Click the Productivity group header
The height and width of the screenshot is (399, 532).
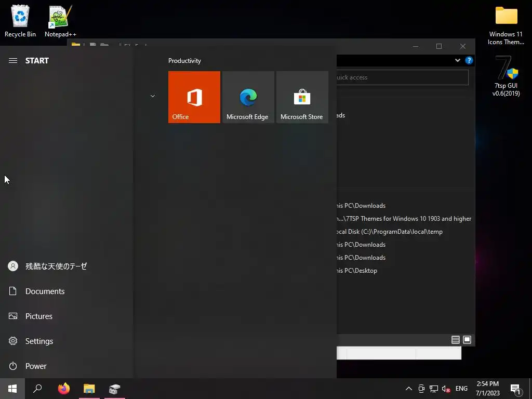(184, 61)
